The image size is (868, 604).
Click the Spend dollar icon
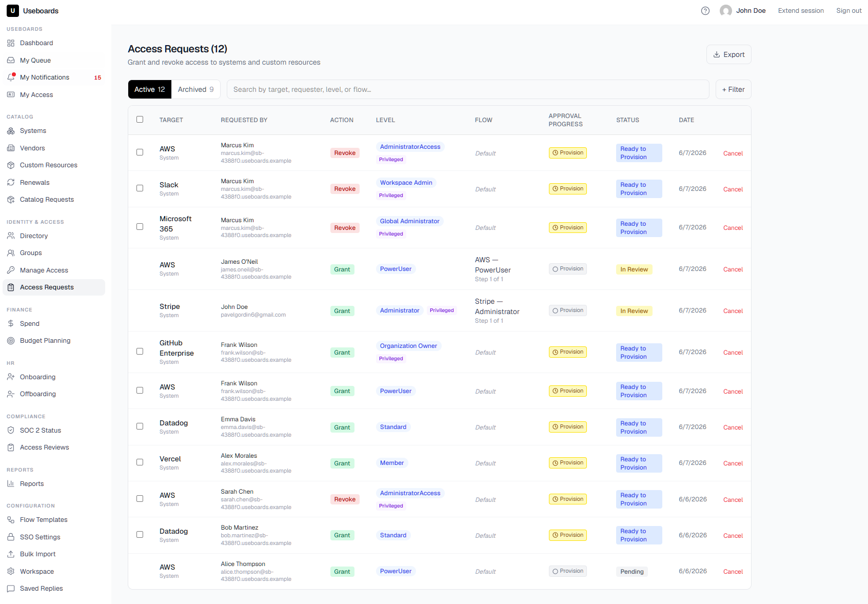click(11, 324)
